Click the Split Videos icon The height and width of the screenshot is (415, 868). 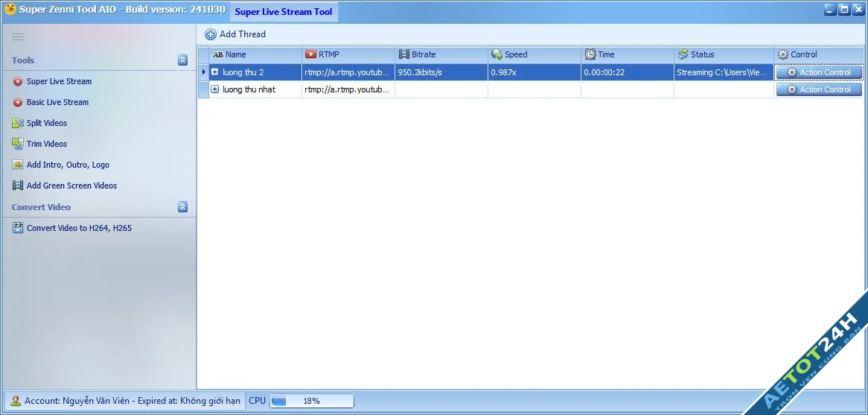tap(18, 123)
